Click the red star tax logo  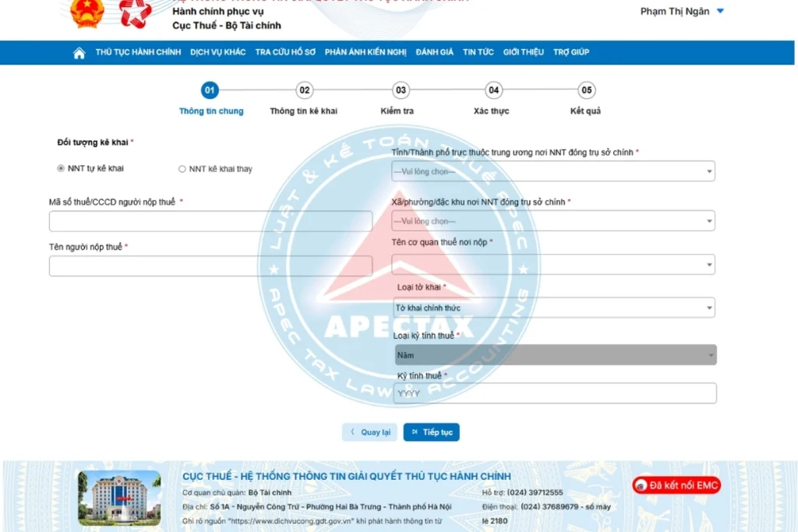point(135,13)
